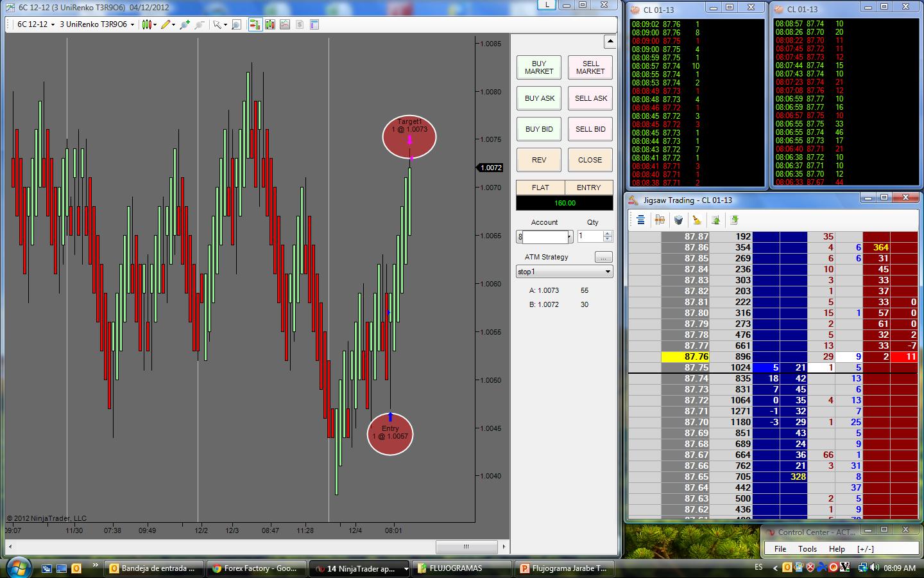
Task: Click the SELL MARKET button
Action: tap(590, 67)
